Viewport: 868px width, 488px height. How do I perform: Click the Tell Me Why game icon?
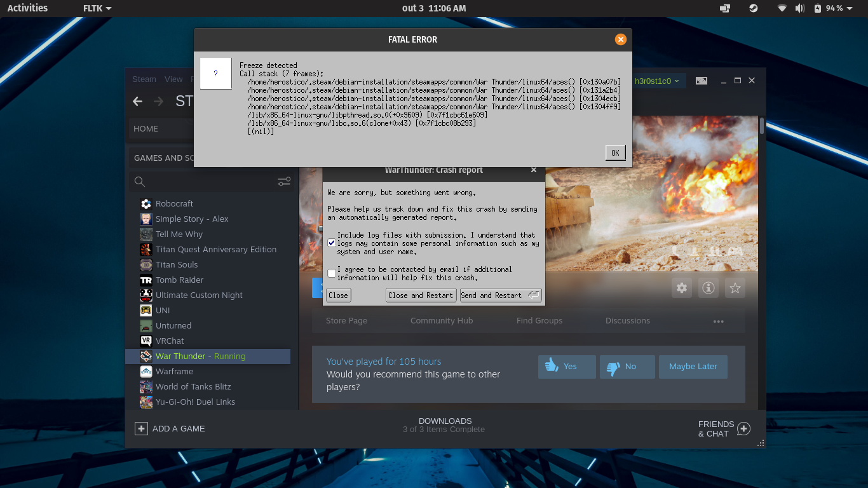click(146, 234)
